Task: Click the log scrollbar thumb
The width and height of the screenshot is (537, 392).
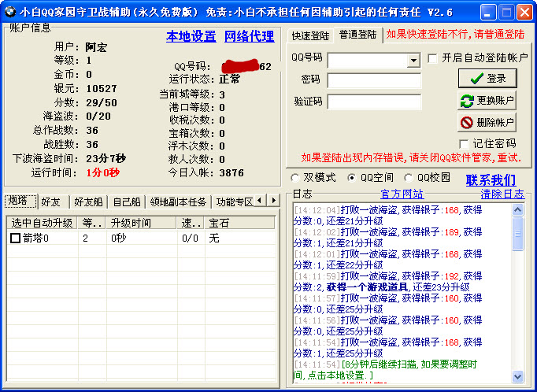Action: pyautogui.click(x=517, y=234)
